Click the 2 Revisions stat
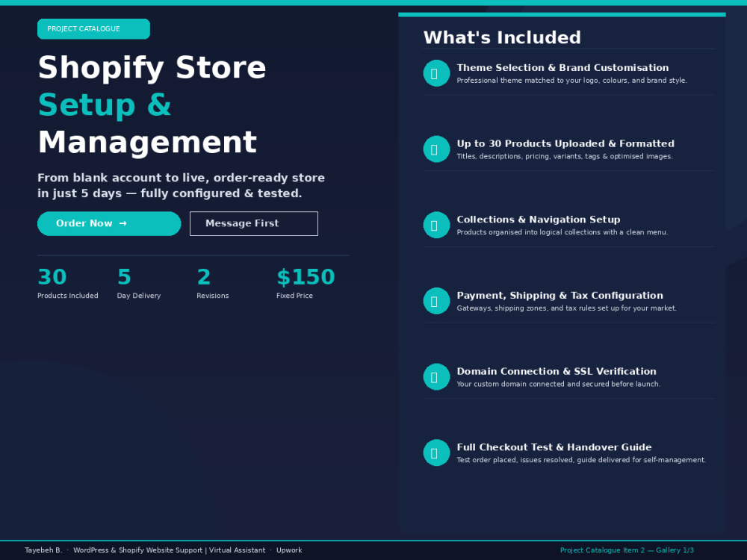Image resolution: width=747 pixels, height=560 pixels. click(212, 283)
